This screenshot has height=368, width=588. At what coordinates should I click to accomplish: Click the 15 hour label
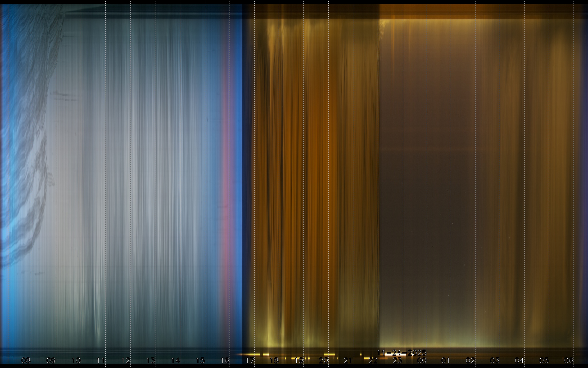point(200,360)
